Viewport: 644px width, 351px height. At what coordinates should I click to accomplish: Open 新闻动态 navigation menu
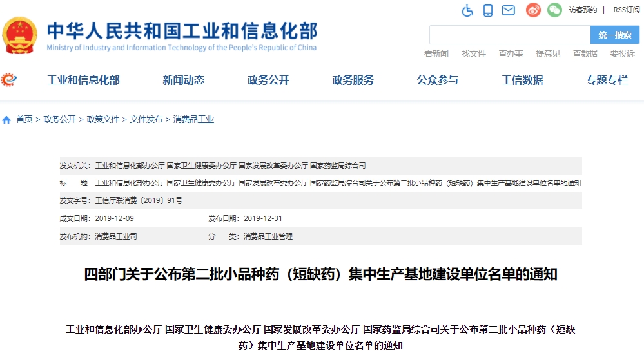pos(184,80)
